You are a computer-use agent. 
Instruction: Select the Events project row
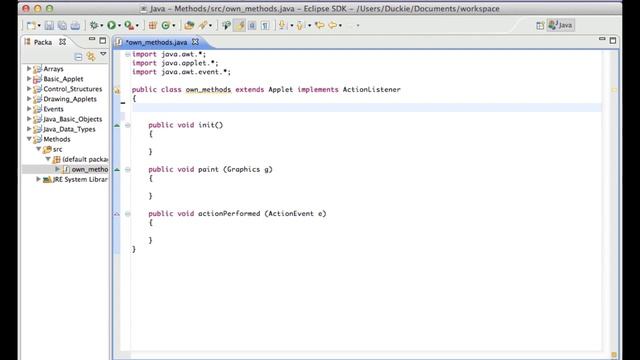click(65, 109)
